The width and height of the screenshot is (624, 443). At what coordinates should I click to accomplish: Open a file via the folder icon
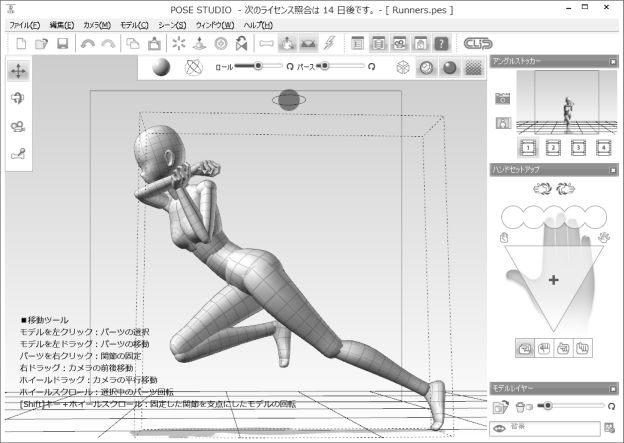[x=41, y=43]
